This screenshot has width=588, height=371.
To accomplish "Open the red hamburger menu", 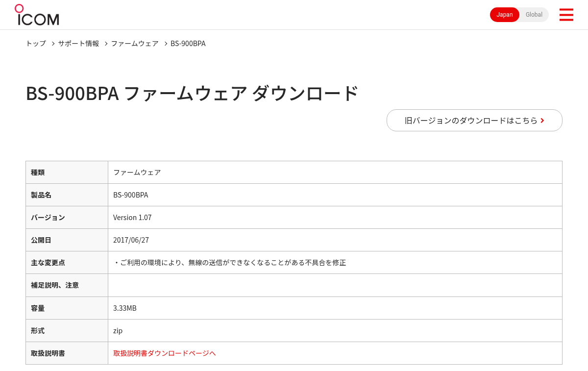I will click(566, 15).
